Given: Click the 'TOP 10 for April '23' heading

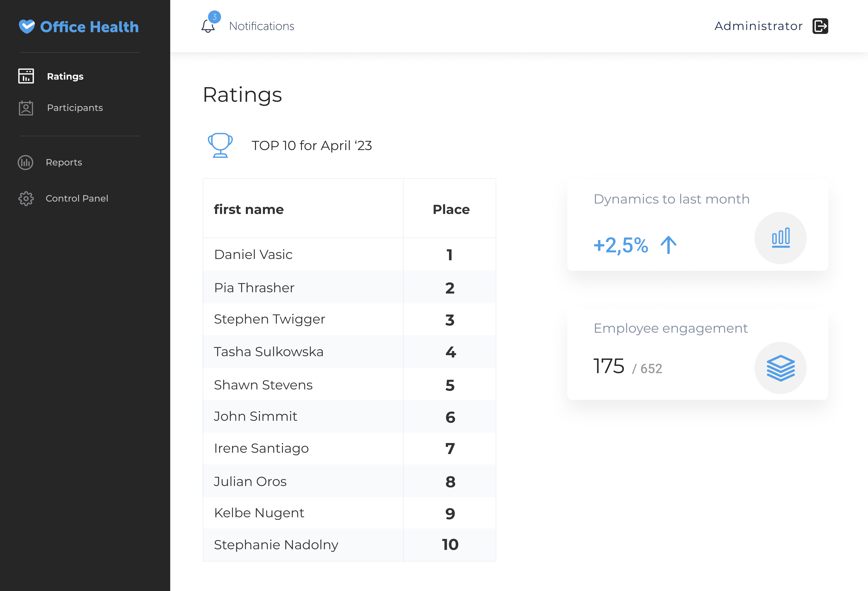Looking at the screenshot, I should 312,146.
